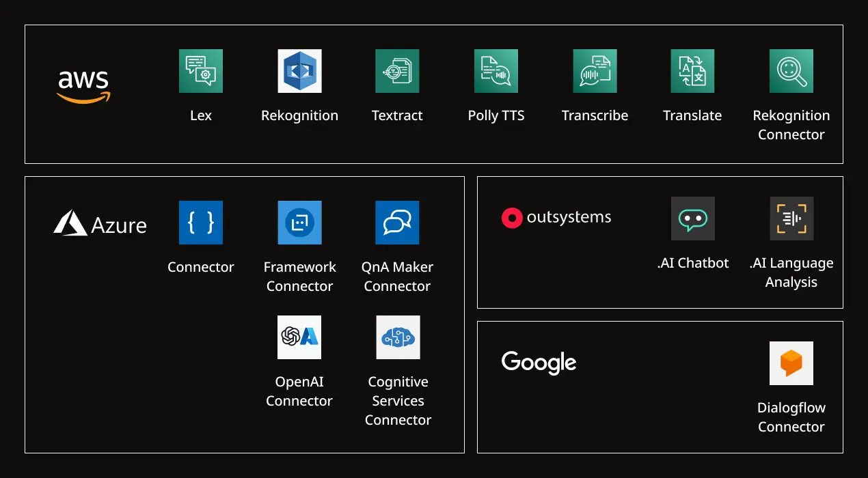Open the Translate icon
Screen dimensions: 868x478
coord(692,70)
